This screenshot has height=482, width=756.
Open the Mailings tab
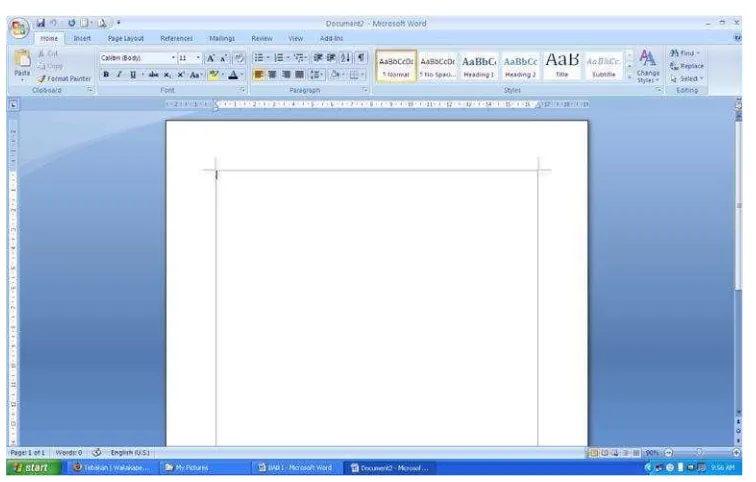(222, 38)
